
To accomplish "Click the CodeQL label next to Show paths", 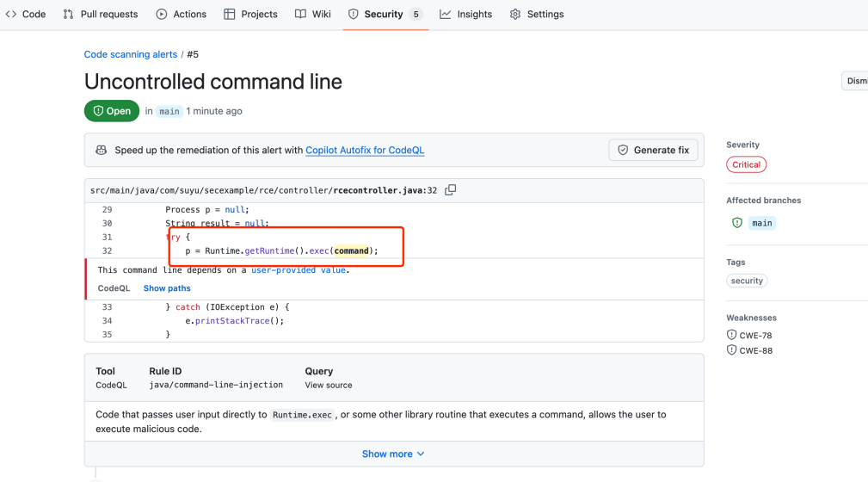I will click(114, 288).
